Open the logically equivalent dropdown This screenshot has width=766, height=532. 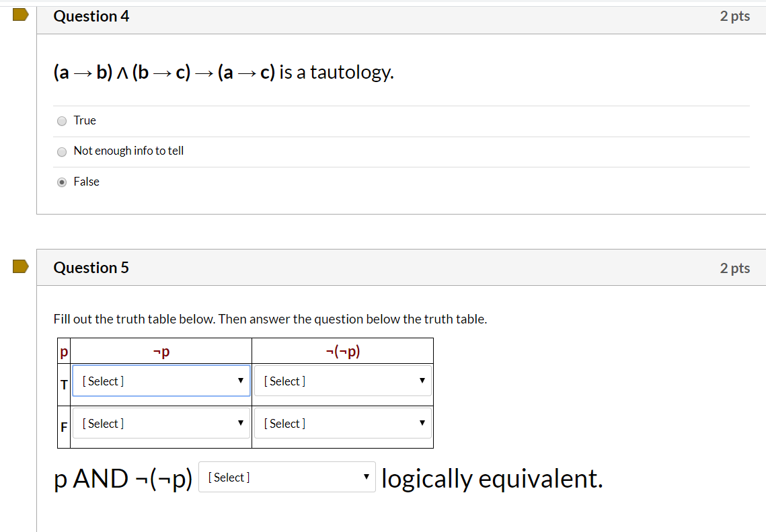click(287, 477)
